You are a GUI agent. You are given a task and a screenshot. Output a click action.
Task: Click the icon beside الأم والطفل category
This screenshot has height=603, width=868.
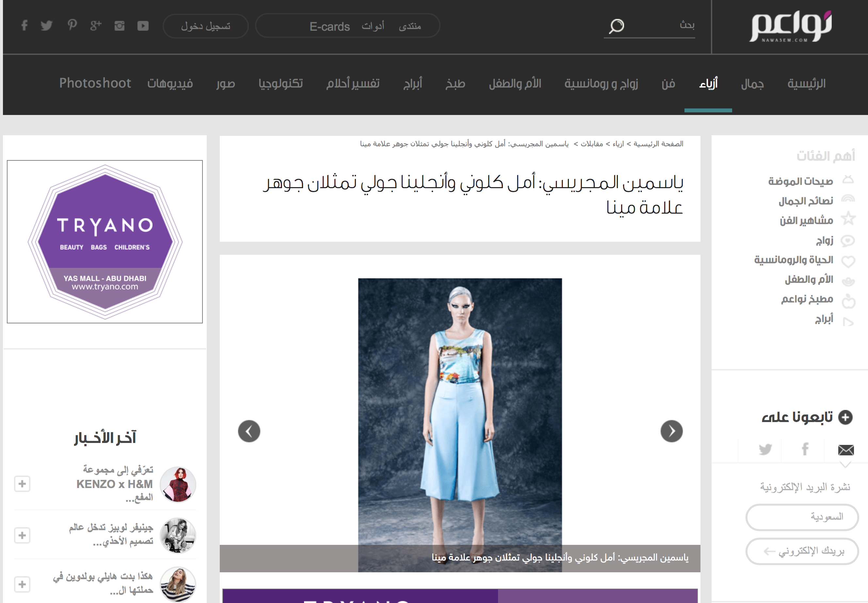click(x=848, y=281)
